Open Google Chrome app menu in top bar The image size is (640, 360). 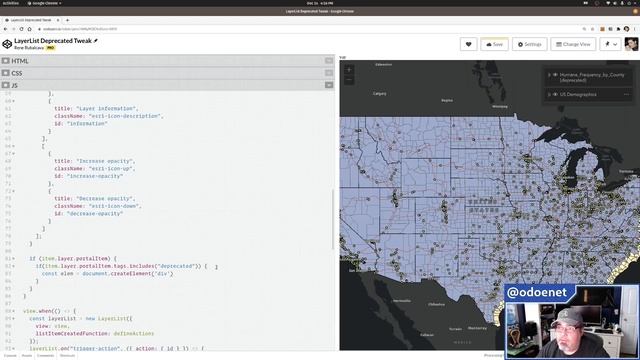[x=44, y=3]
